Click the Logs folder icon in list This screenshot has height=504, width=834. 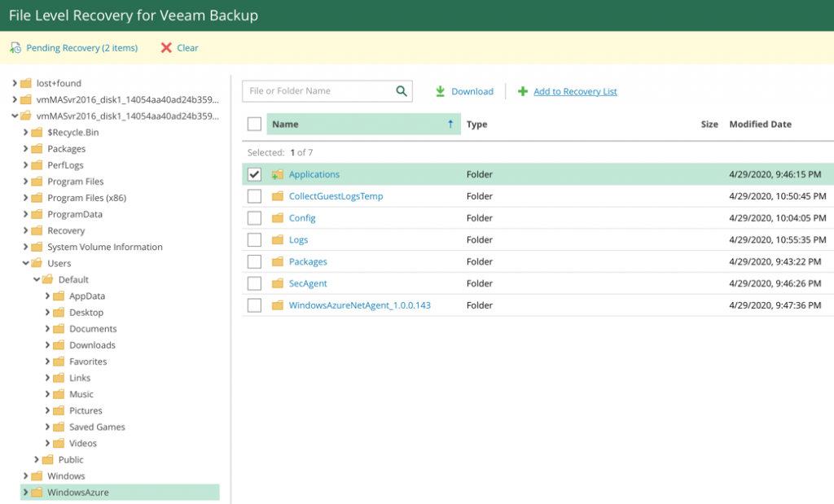tap(277, 239)
